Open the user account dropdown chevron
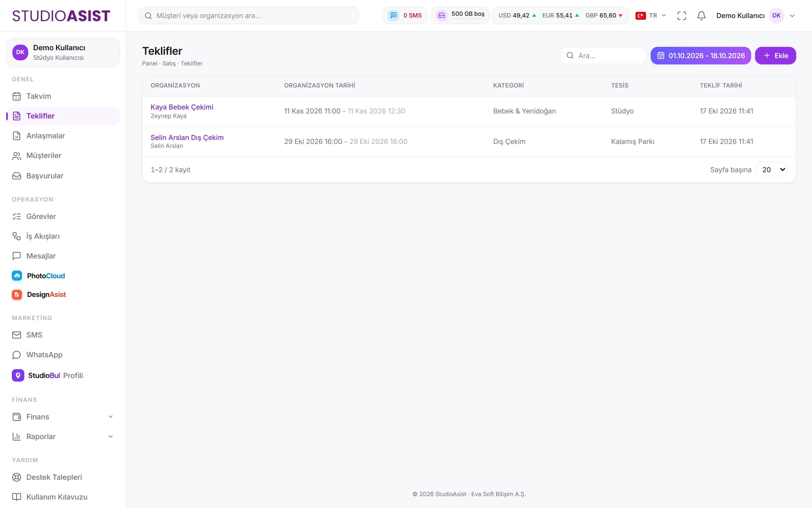The width and height of the screenshot is (812, 508). coord(792,16)
